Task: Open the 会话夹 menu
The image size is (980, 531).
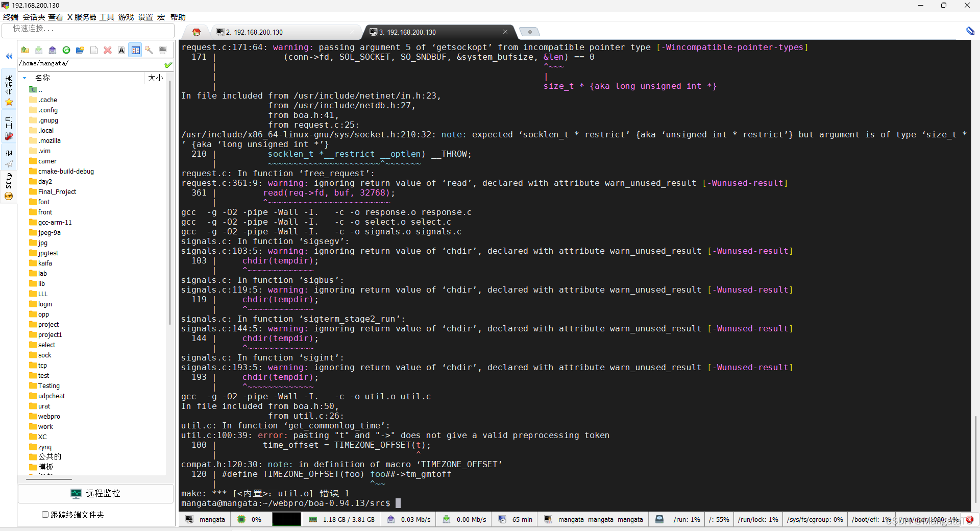Action: click(x=34, y=17)
